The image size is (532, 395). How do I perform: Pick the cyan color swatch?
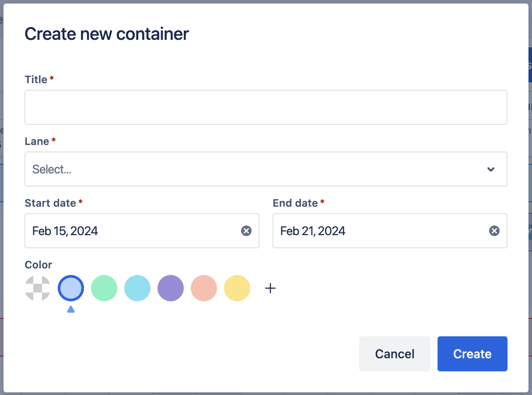click(137, 288)
